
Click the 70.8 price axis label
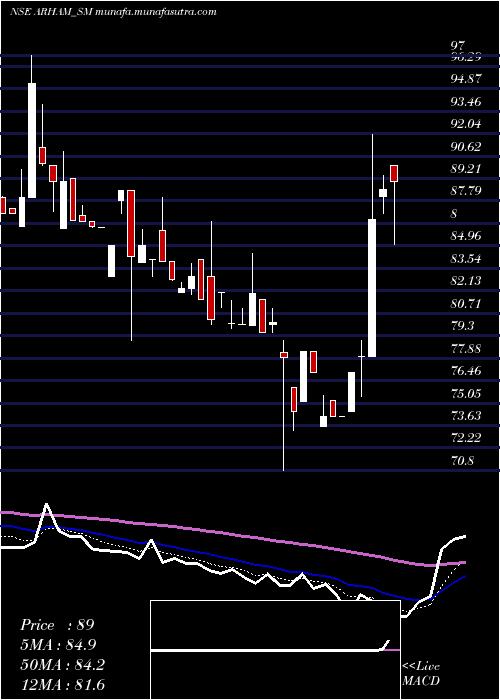click(462, 460)
